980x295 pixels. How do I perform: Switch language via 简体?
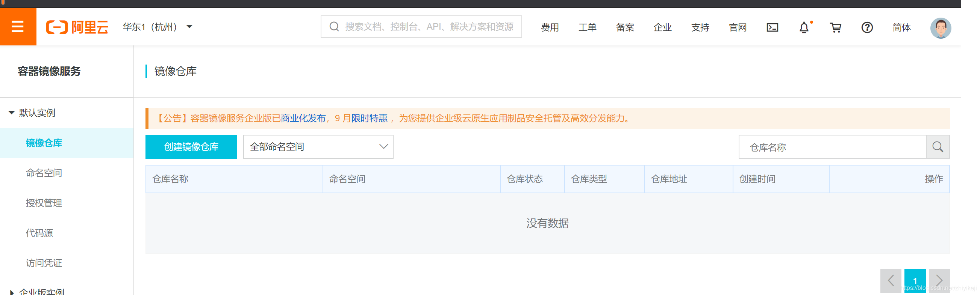coord(902,27)
